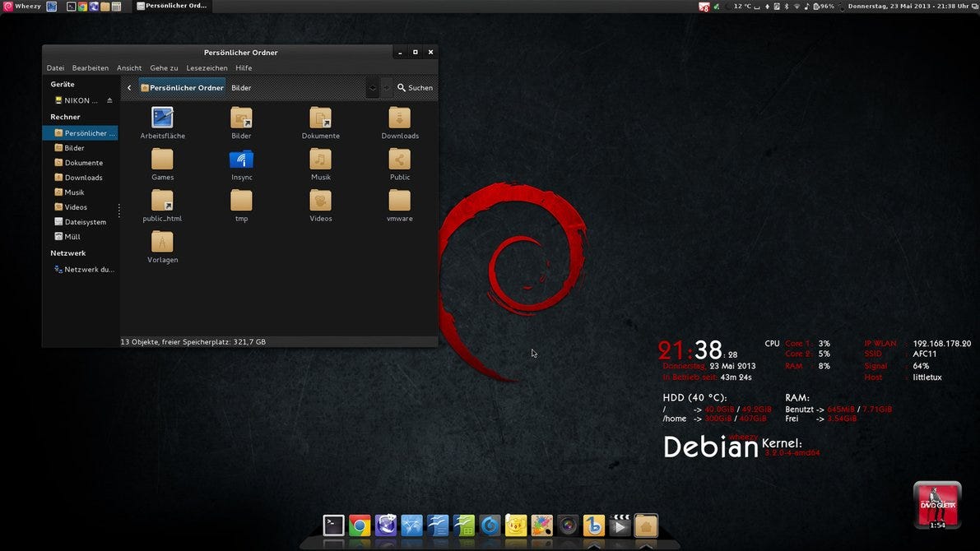Click the back navigation arrow
980x551 pixels.
[x=129, y=87]
